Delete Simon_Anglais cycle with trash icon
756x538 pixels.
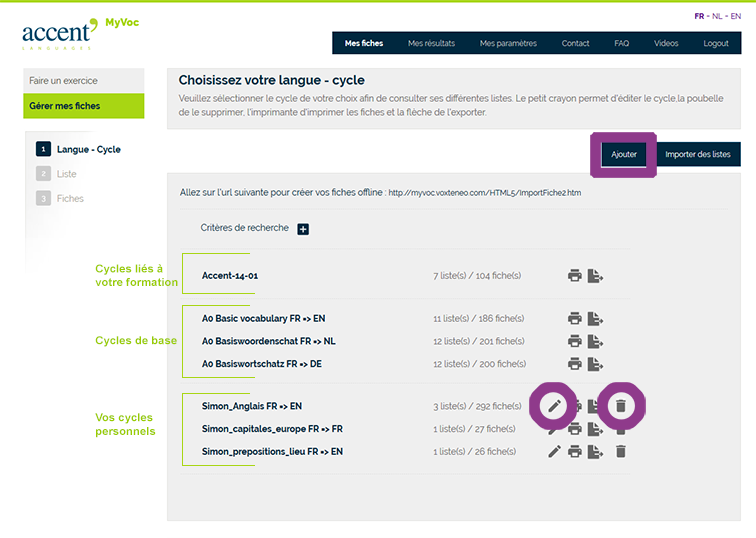pos(621,406)
